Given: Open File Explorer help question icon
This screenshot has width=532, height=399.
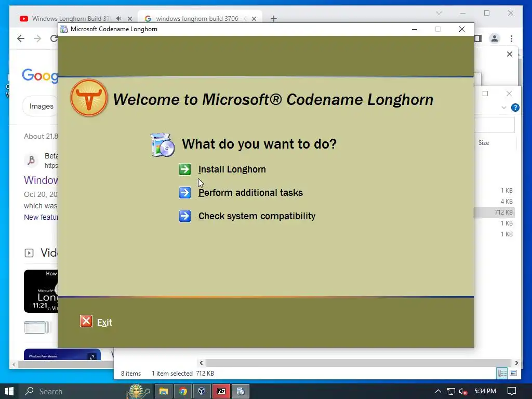Looking at the screenshot, I should click(x=515, y=108).
